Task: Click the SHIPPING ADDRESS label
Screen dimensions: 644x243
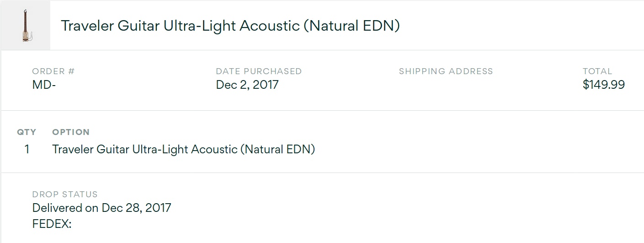Action: click(446, 71)
